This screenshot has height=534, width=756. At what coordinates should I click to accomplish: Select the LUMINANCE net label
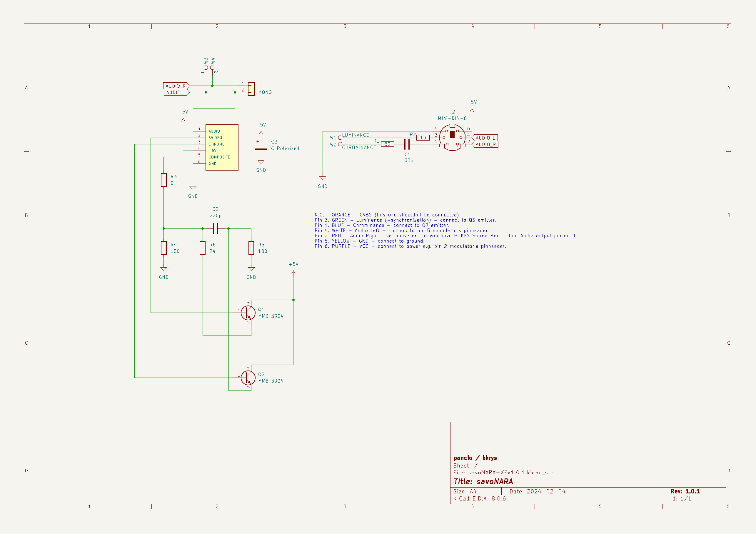point(355,135)
